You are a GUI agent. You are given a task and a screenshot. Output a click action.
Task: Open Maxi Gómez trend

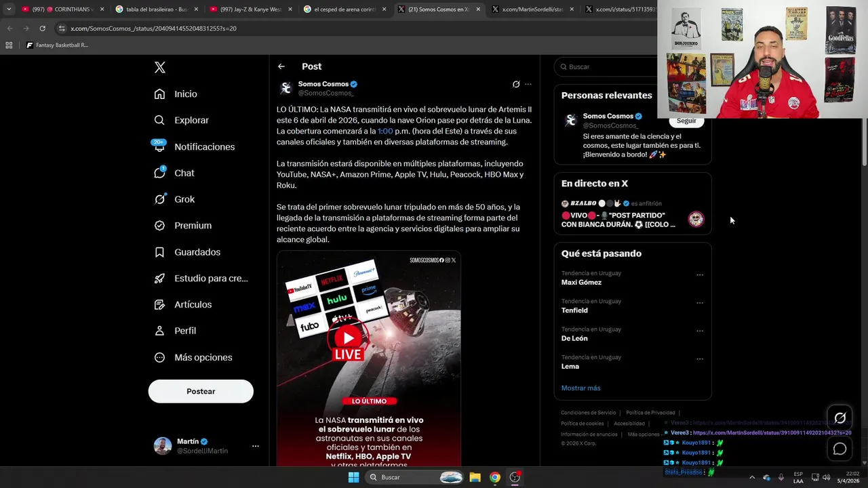tap(581, 282)
